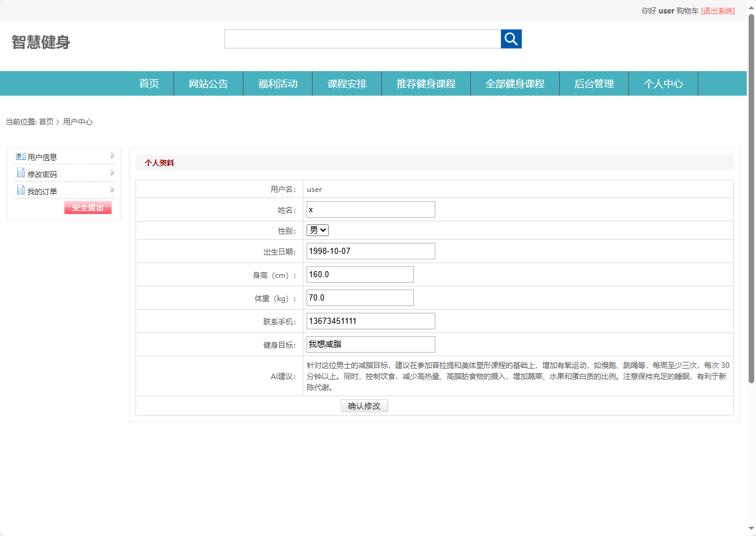Click the 退出系统 link at top right
Viewport: 756px width, 536px height.
pyautogui.click(x=719, y=10)
